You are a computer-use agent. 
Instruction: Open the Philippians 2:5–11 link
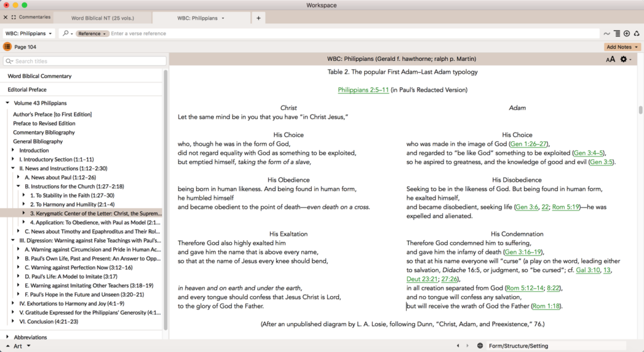click(363, 90)
